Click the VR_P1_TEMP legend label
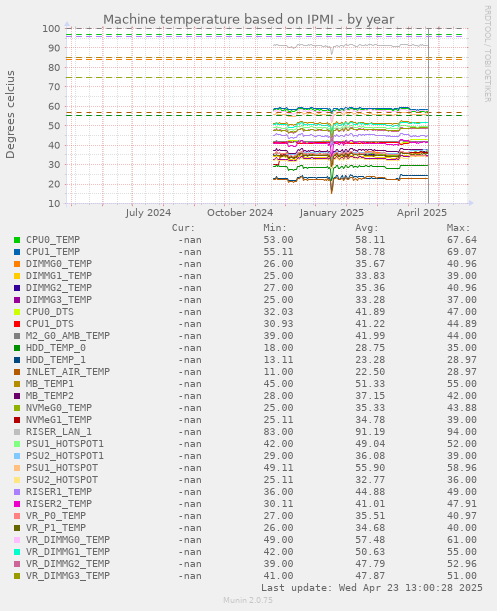Screen dimensions: 497x611 [56, 528]
